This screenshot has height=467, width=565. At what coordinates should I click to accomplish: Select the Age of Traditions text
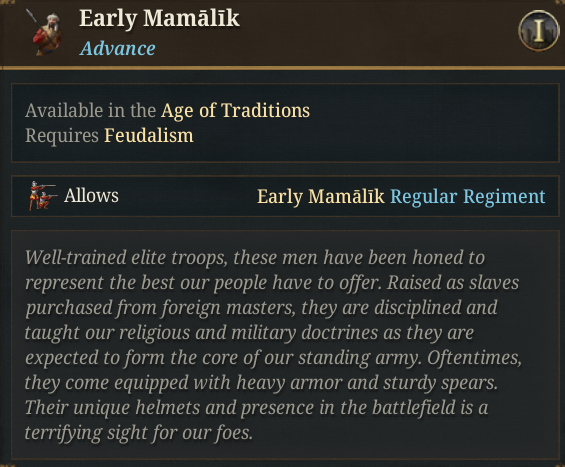[235, 110]
